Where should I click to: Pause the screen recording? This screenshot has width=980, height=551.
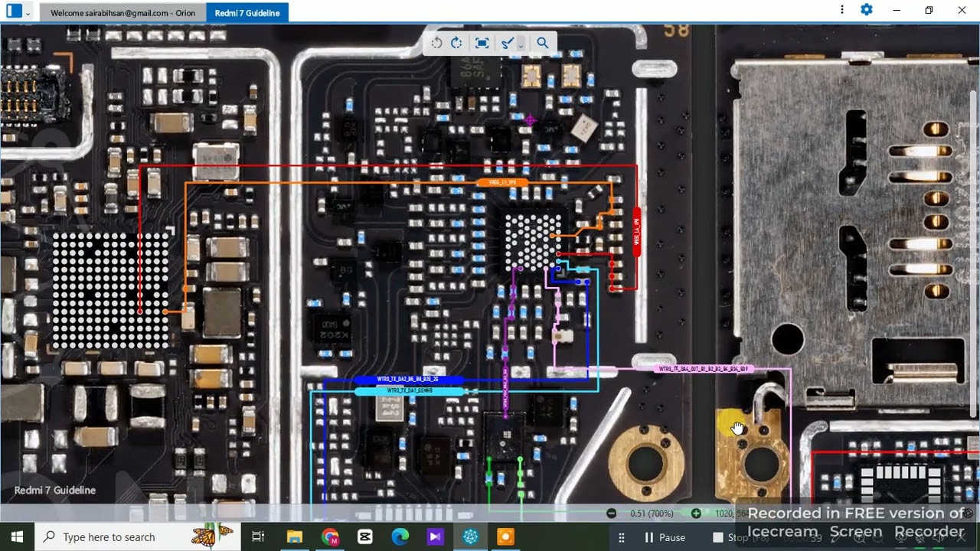(665, 537)
